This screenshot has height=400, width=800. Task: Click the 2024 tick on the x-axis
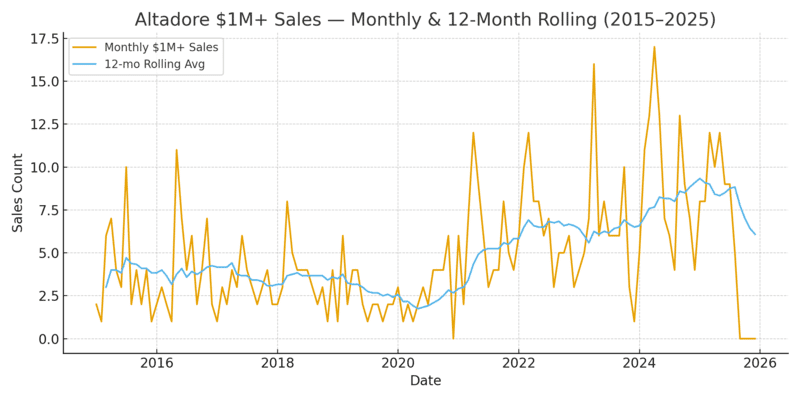tap(639, 361)
